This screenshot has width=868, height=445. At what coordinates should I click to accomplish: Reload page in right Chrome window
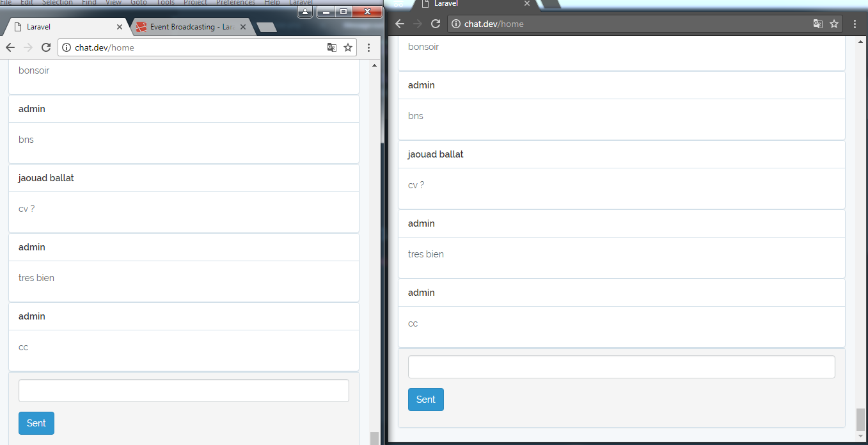click(436, 24)
